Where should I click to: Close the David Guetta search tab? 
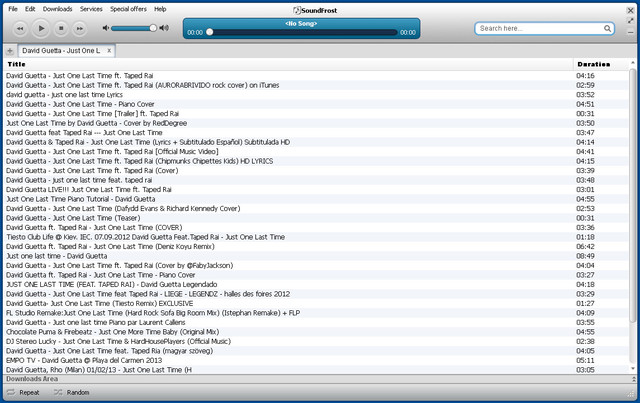pos(109,51)
